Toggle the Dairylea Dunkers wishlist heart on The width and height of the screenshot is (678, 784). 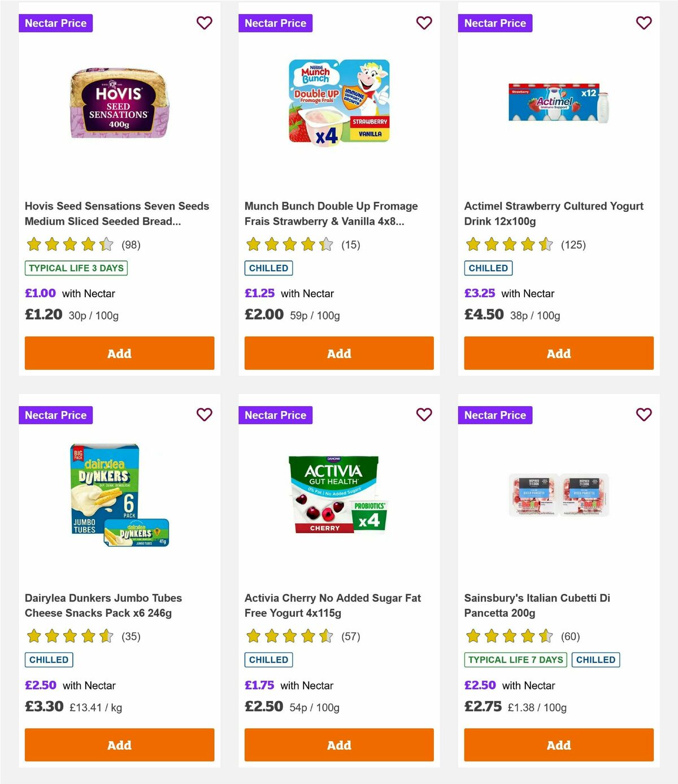204,414
